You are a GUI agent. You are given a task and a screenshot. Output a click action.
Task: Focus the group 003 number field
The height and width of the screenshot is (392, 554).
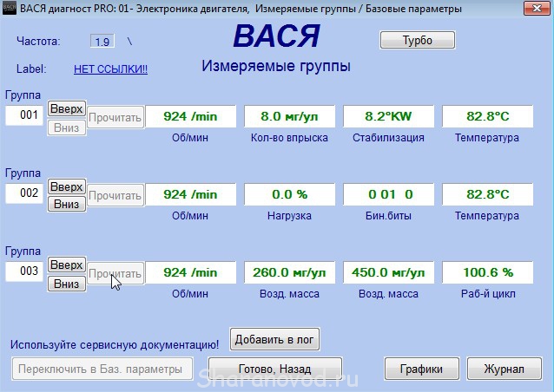24,271
